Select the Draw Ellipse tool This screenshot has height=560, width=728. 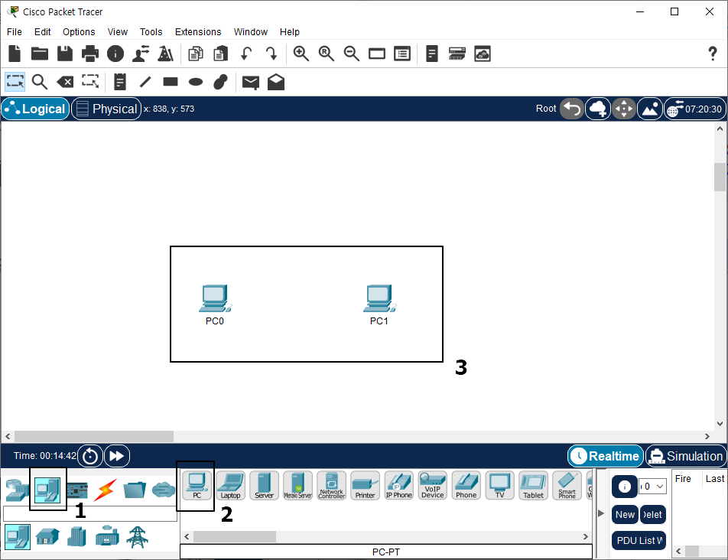click(196, 82)
